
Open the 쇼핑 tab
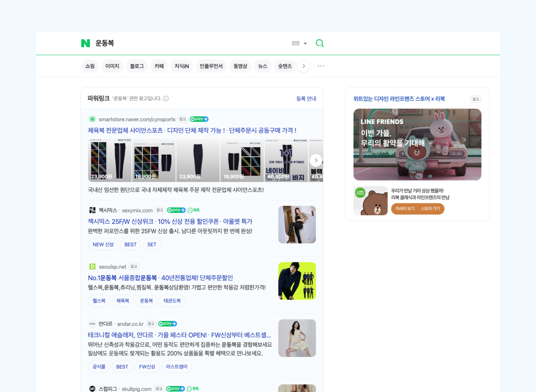click(x=90, y=66)
